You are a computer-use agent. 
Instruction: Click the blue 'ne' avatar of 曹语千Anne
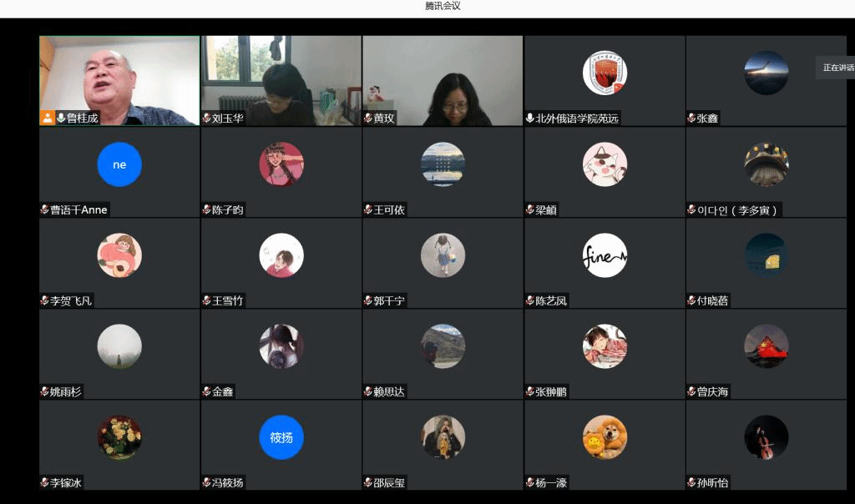119,164
